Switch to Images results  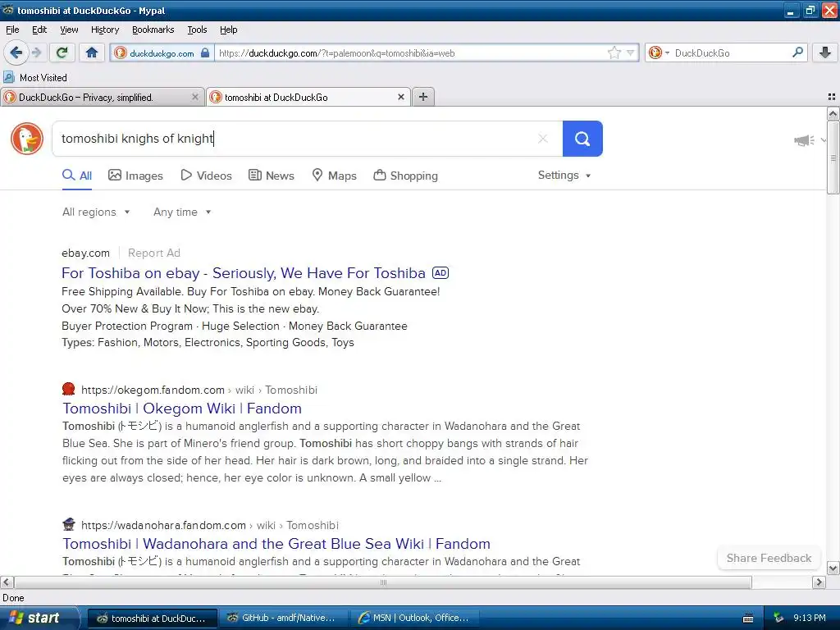tap(135, 176)
